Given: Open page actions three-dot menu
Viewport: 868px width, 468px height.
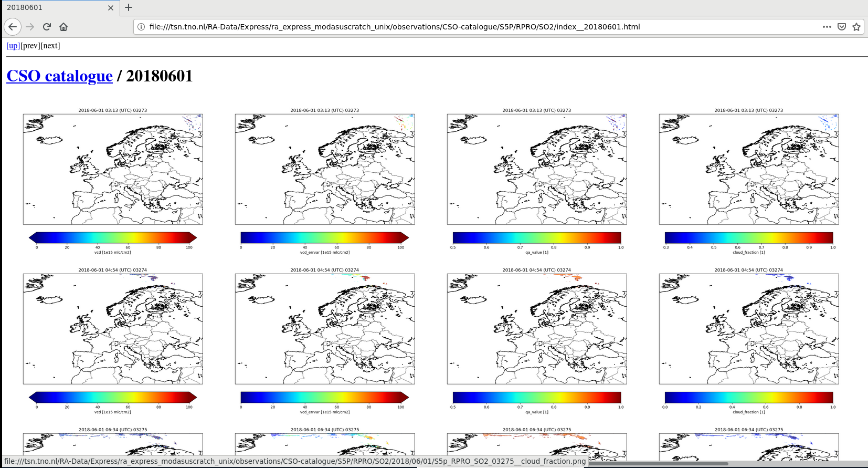Looking at the screenshot, I should pyautogui.click(x=827, y=27).
